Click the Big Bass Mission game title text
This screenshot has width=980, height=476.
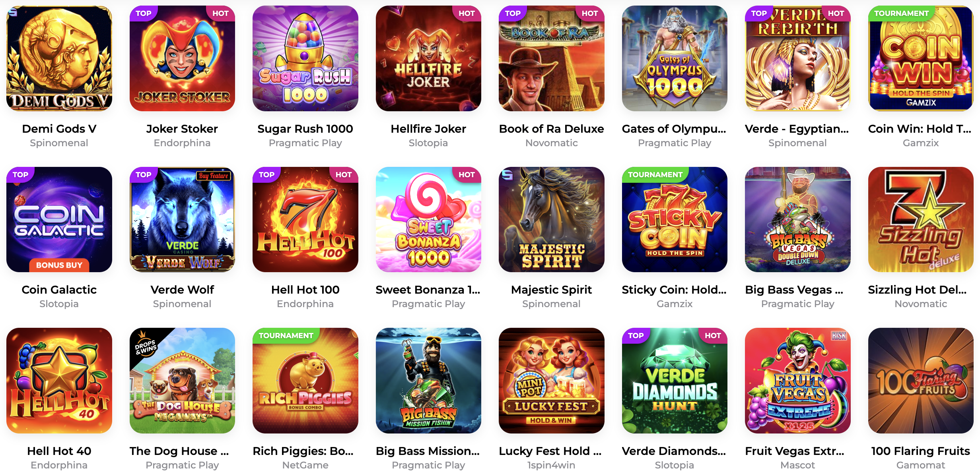[x=428, y=451]
